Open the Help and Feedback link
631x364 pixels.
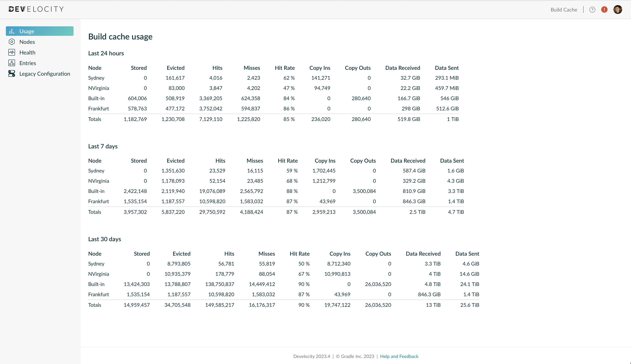pyautogui.click(x=399, y=356)
